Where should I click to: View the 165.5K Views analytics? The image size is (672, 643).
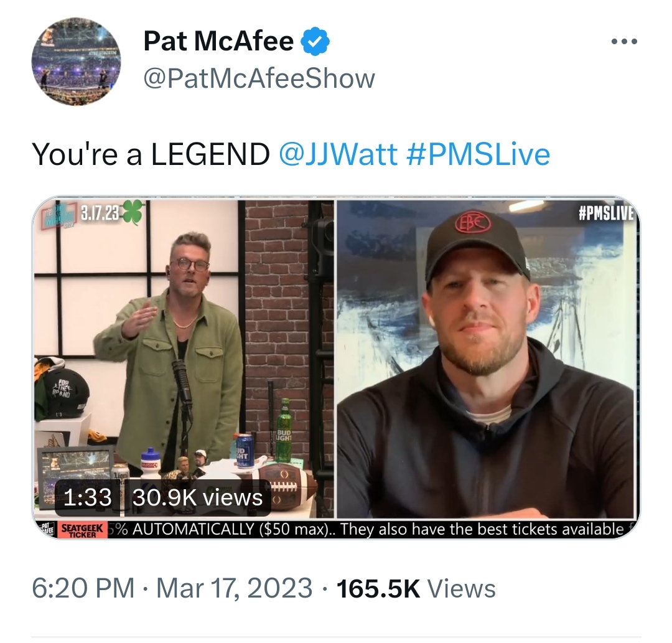(416, 588)
